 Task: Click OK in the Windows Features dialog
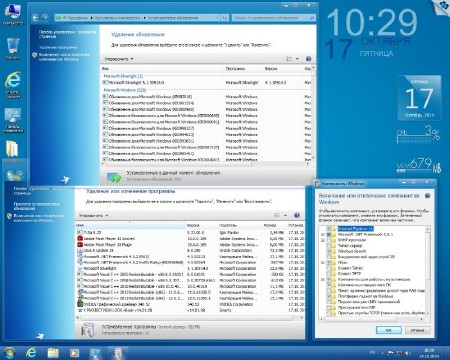tap(389, 330)
